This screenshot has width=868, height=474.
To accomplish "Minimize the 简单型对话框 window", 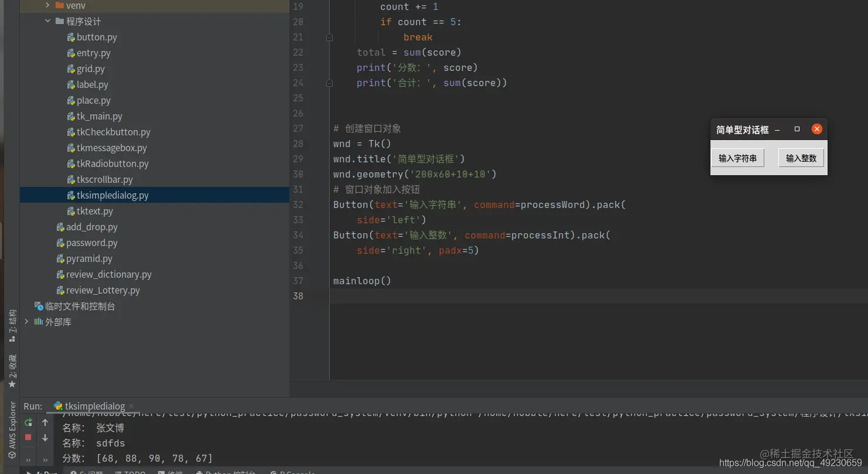I will [777, 129].
